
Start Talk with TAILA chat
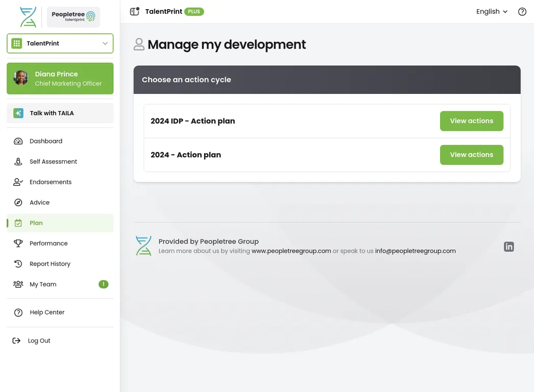[x=60, y=113]
